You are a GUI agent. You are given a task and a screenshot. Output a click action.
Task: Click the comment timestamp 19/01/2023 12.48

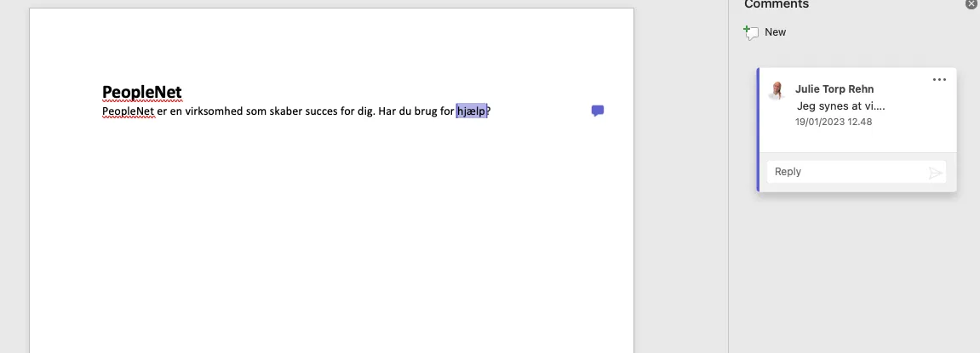[833, 122]
